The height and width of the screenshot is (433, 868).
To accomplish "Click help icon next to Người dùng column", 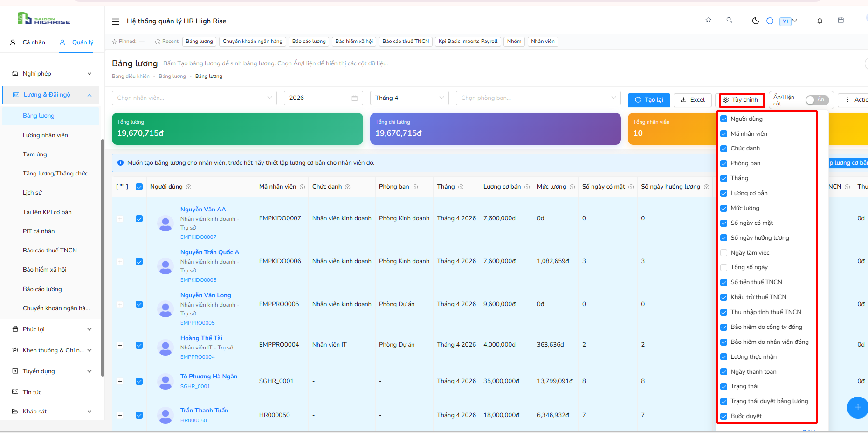I will (x=189, y=187).
